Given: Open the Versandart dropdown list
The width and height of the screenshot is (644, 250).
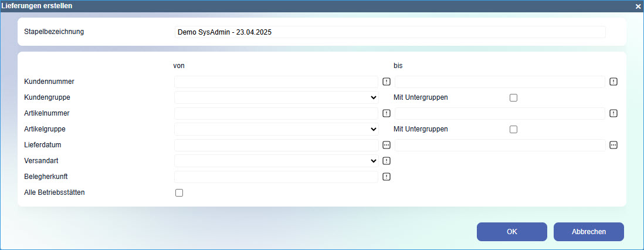Looking at the screenshot, I should pos(276,161).
